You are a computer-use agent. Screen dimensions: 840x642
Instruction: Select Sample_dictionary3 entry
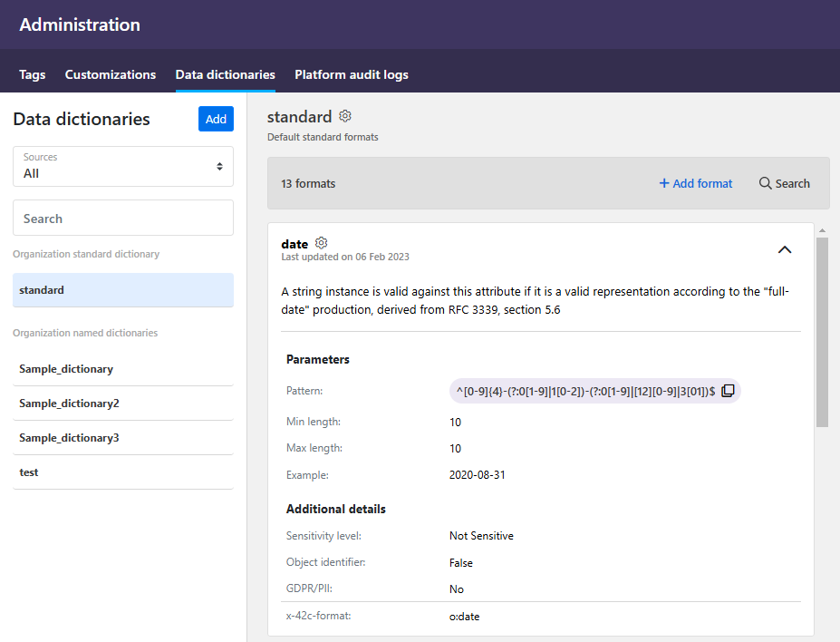pos(123,438)
